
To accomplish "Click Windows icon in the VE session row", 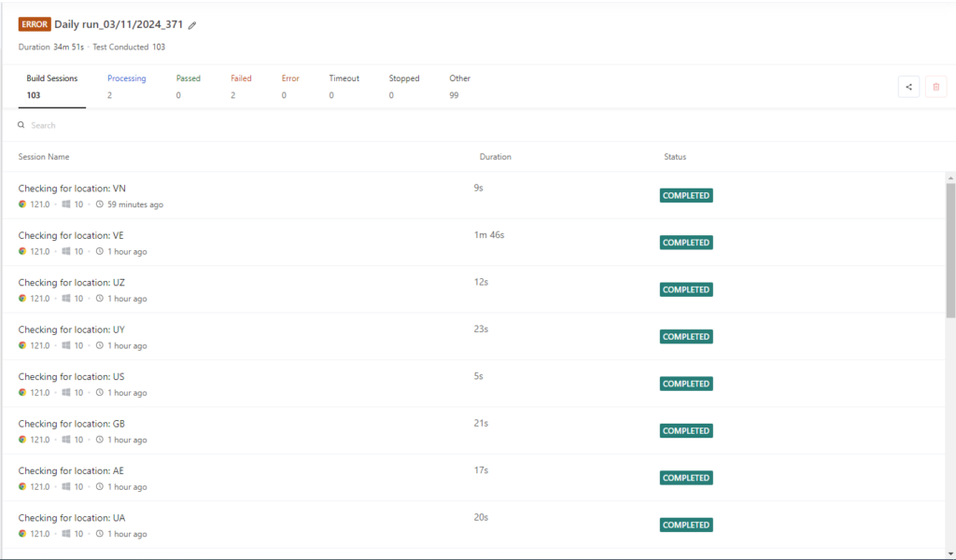I will [x=66, y=252].
